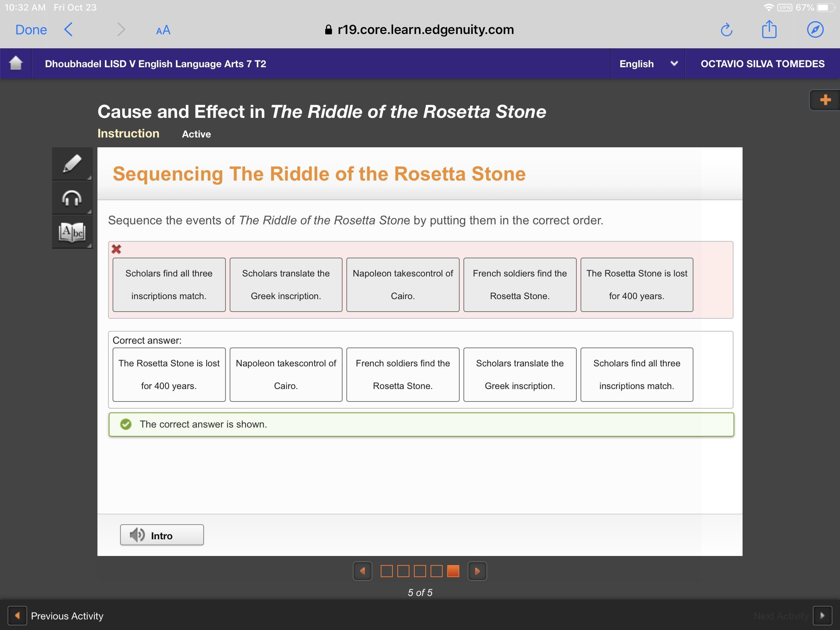
Task: Open in Safari compass icon
Action: click(x=815, y=29)
